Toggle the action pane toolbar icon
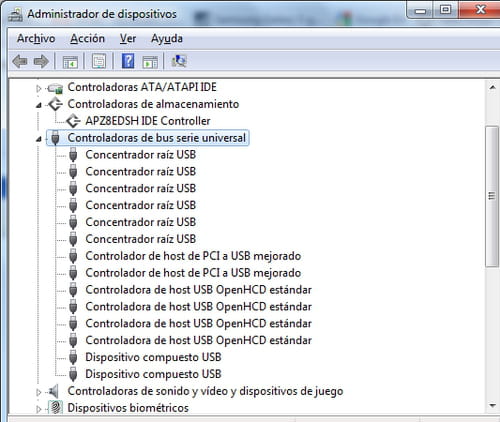 150,62
